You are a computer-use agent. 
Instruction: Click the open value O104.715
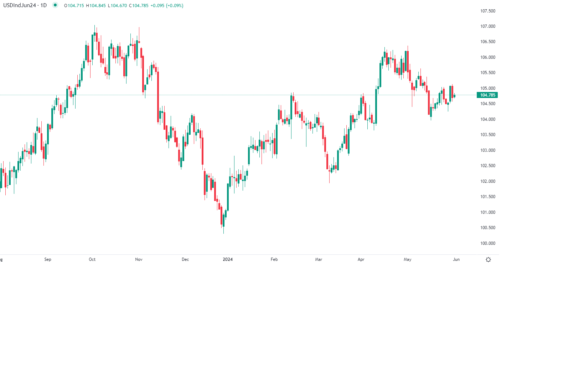coord(74,6)
